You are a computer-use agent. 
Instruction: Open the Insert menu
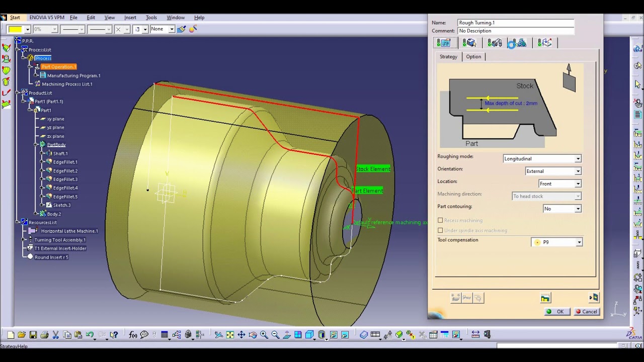(x=130, y=18)
